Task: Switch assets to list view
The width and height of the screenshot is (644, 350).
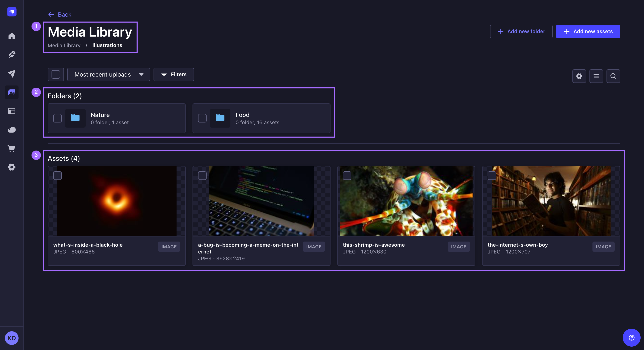Action: (x=596, y=76)
